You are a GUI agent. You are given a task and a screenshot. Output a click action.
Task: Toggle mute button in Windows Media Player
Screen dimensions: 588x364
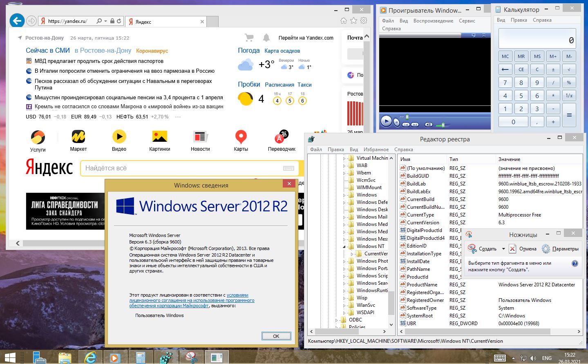point(428,125)
